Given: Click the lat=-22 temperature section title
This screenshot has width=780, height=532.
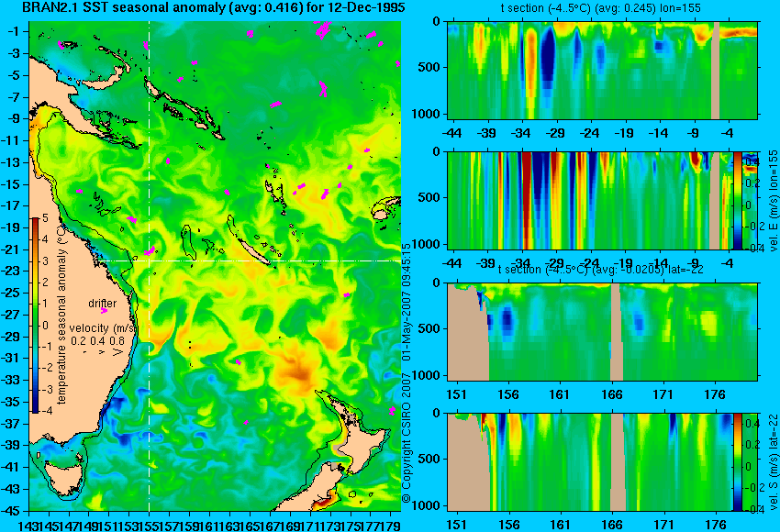Looking at the screenshot, I should coord(600,270).
